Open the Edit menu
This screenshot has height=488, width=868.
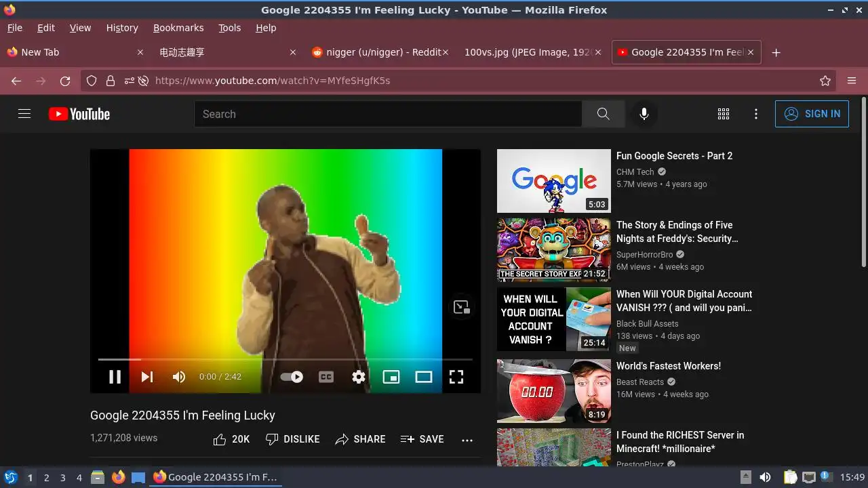click(46, 28)
